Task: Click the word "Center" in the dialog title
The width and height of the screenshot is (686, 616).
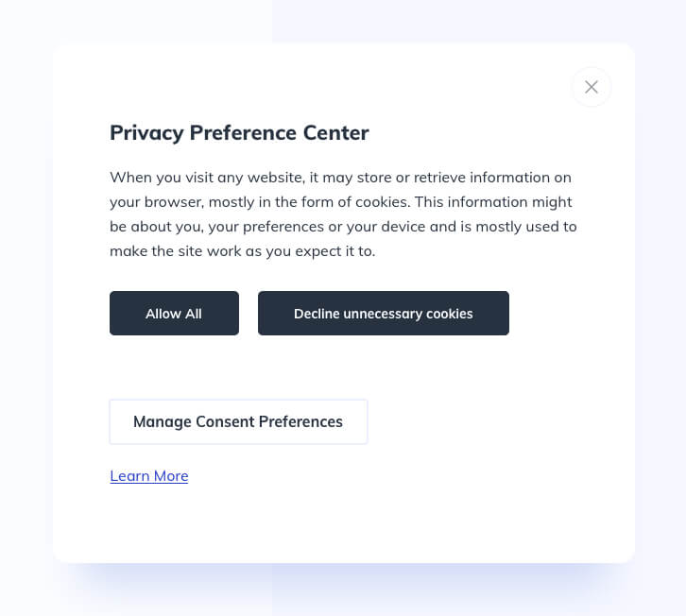Action: coord(335,133)
